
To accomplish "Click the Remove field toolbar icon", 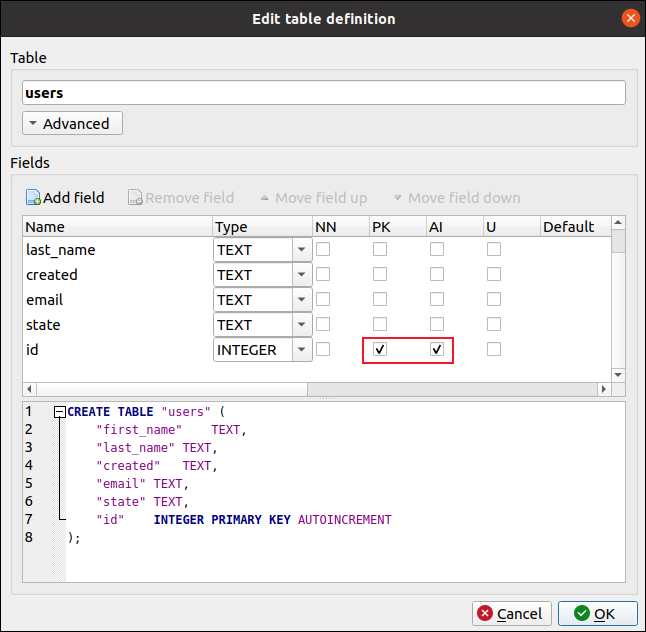I will tap(135, 198).
